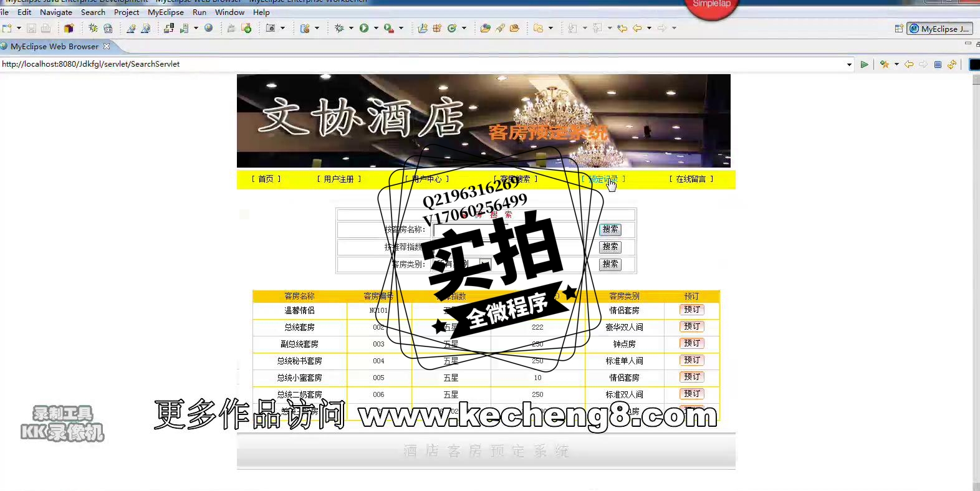980x491 pixels.
Task: Click the browser favorites star icon
Action: 885,64
